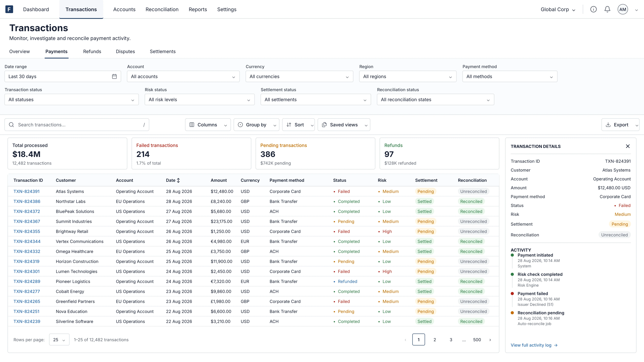644x362 pixels.
Task: Open the All reconciliation states dropdown
Action: point(435,99)
